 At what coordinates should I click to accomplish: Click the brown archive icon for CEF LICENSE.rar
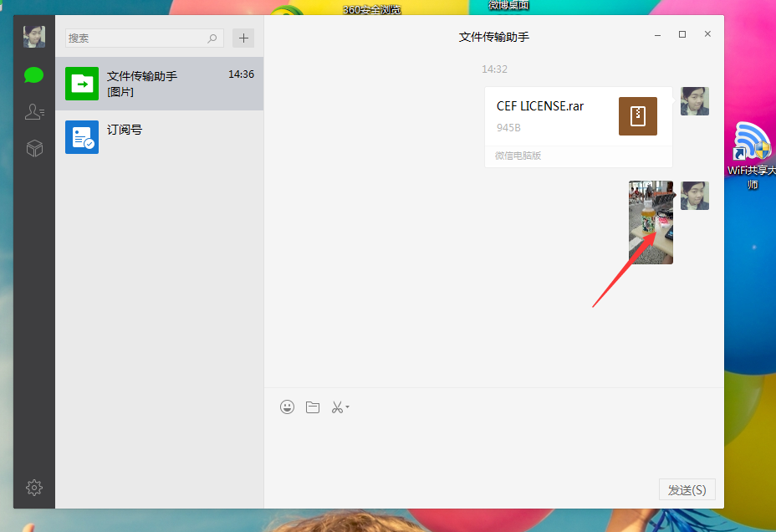tap(638, 116)
